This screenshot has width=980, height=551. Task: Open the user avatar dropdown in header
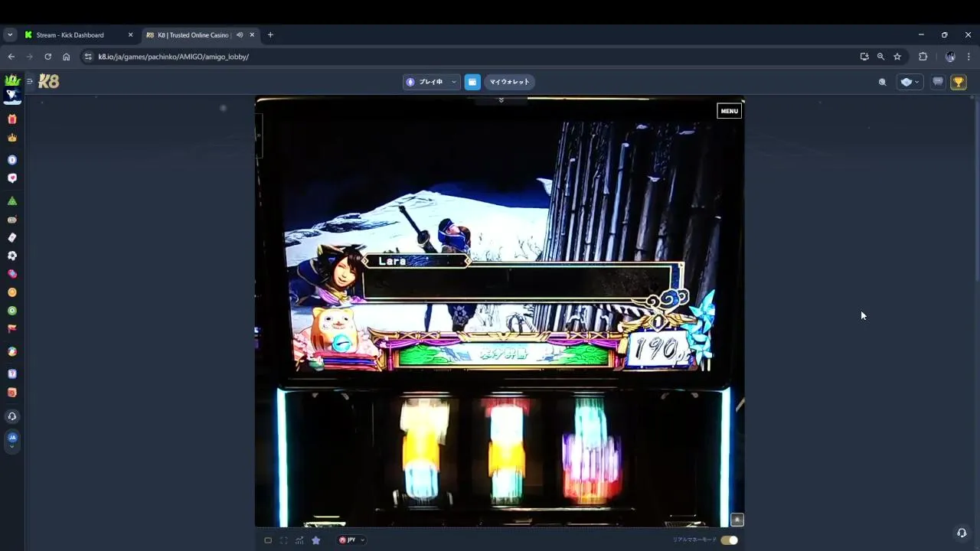910,82
